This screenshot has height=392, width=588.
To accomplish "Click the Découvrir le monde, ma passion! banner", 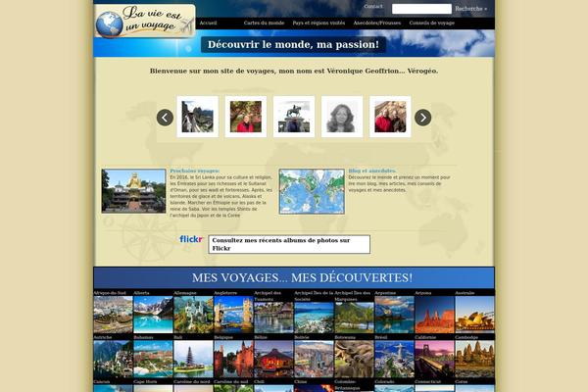I will coord(293,44).
